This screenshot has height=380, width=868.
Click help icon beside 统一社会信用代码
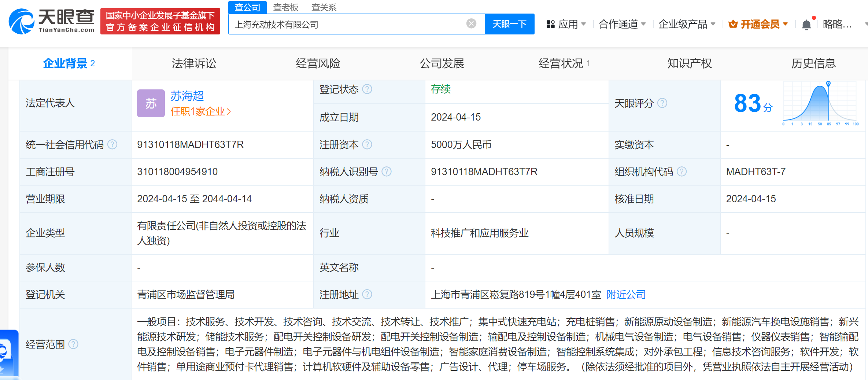point(112,145)
